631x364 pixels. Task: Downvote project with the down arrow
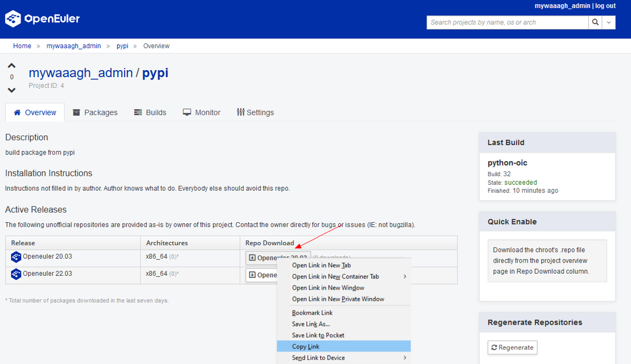click(12, 90)
